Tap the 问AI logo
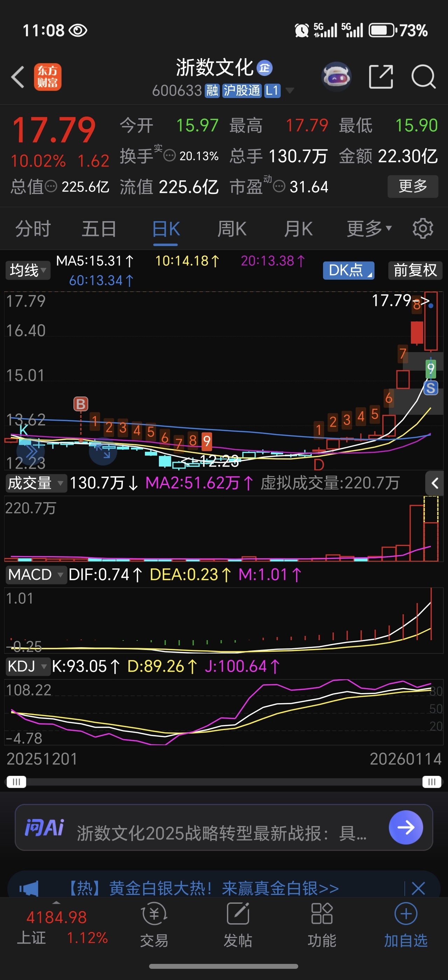Screen dimensions: 448x980 pyautogui.click(x=44, y=827)
